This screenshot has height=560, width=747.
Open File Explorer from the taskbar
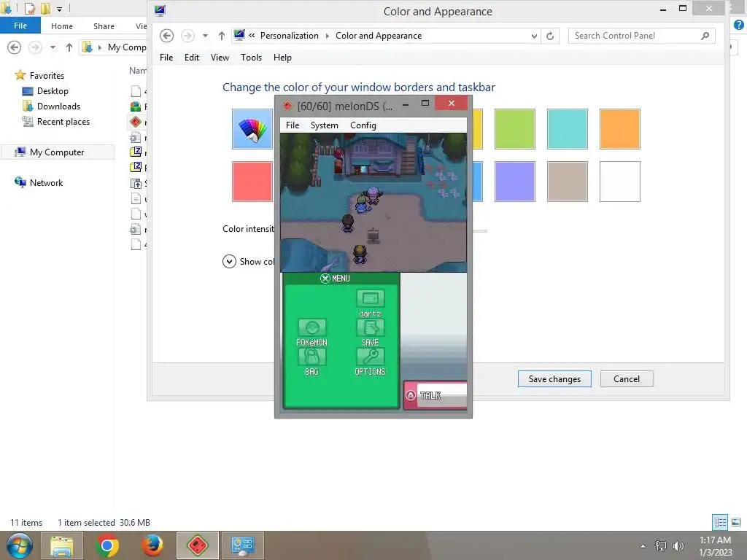pyautogui.click(x=62, y=545)
